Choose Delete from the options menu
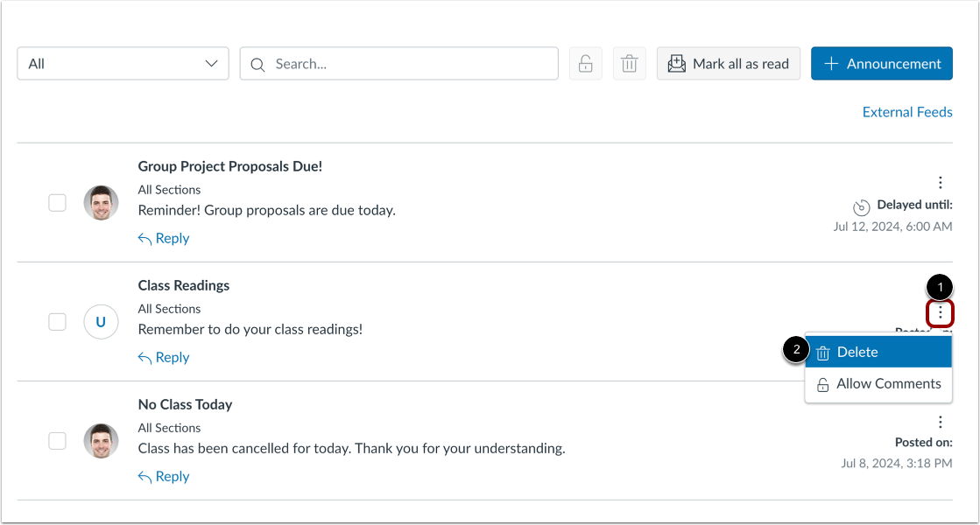The image size is (980, 525). tap(878, 352)
